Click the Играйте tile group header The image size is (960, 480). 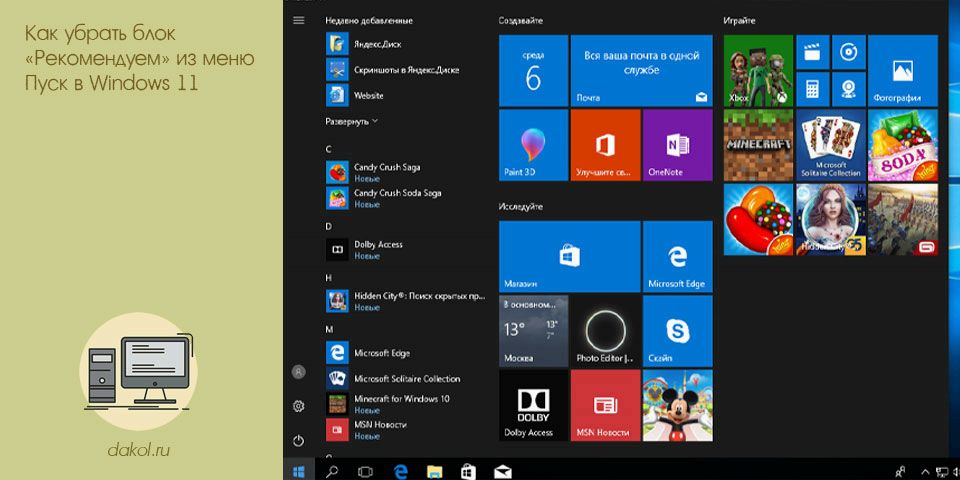(739, 20)
